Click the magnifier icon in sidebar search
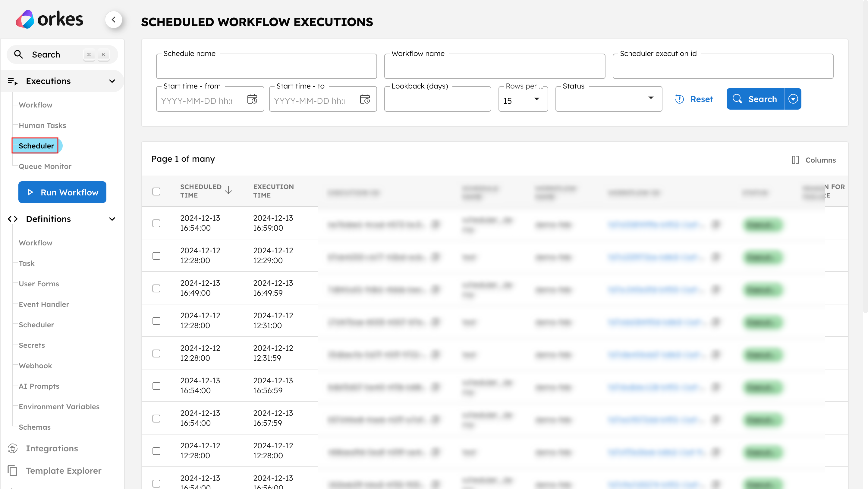 click(x=18, y=55)
